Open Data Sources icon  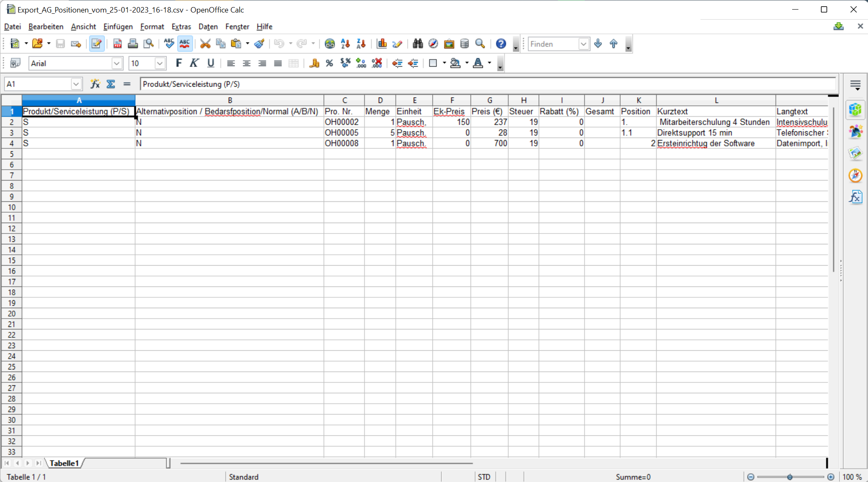464,44
